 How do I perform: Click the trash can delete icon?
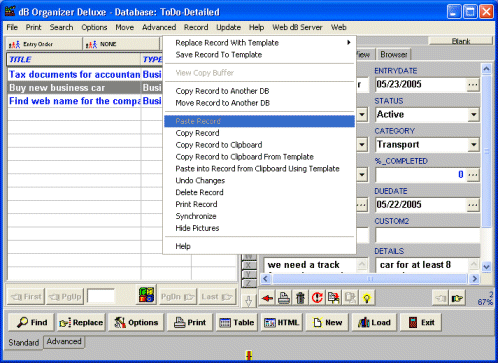click(300, 298)
